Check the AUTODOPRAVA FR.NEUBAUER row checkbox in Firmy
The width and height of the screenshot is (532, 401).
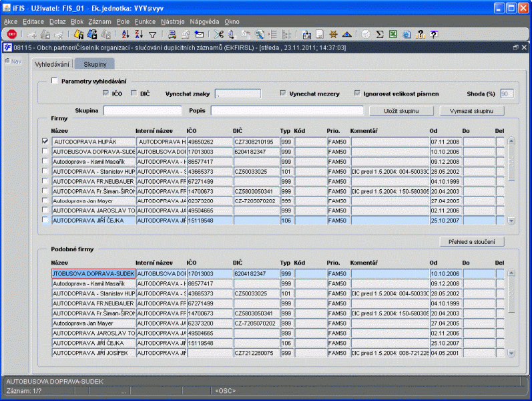tap(45, 180)
